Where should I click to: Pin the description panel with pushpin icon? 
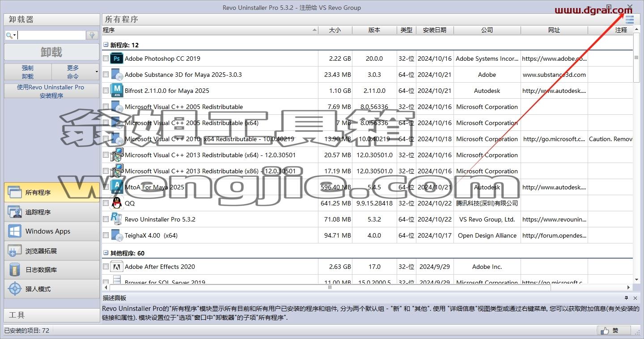[627, 298]
